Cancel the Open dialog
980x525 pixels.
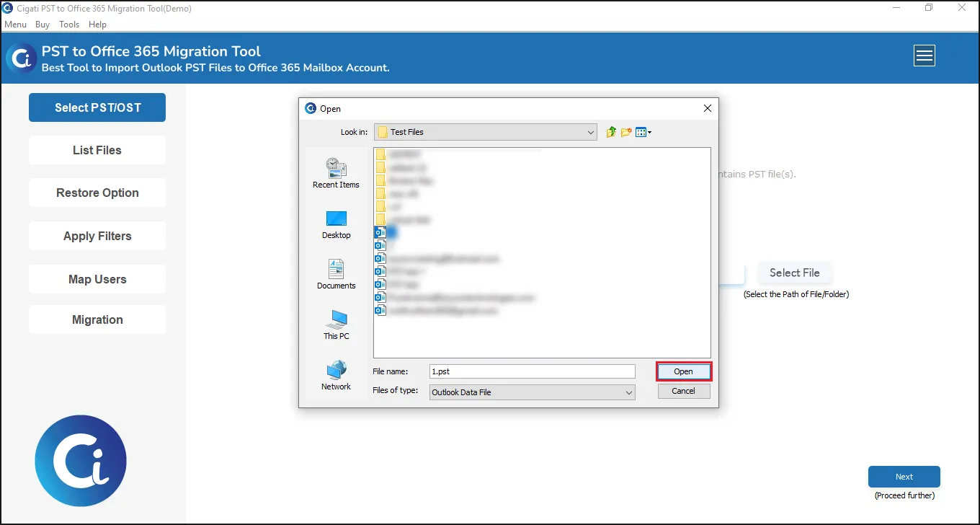(x=683, y=391)
